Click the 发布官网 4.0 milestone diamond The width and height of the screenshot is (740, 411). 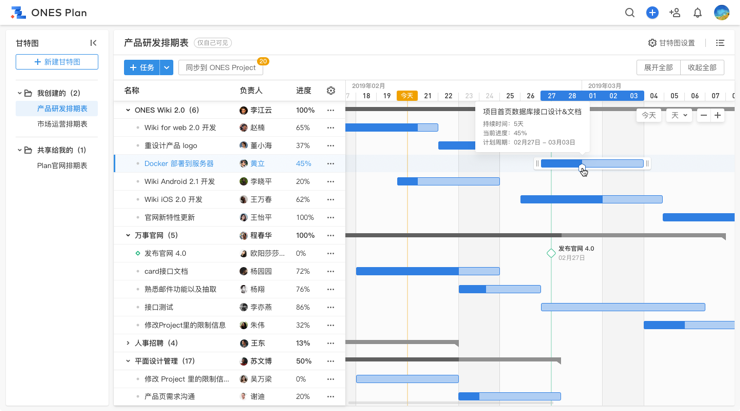pos(551,253)
